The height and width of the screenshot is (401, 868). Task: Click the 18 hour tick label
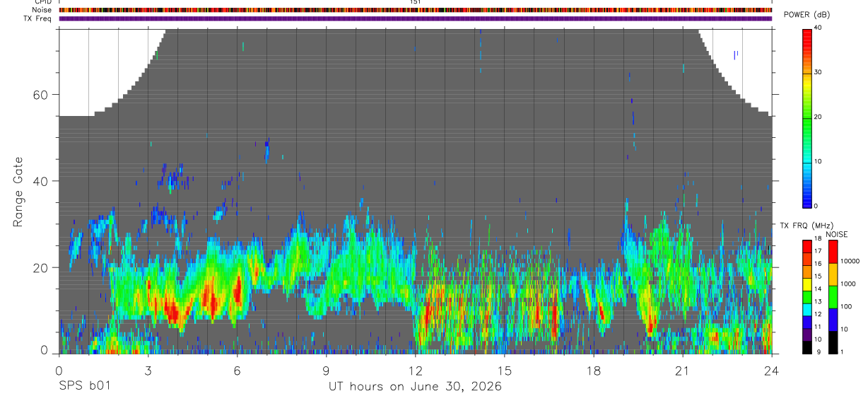pos(594,371)
